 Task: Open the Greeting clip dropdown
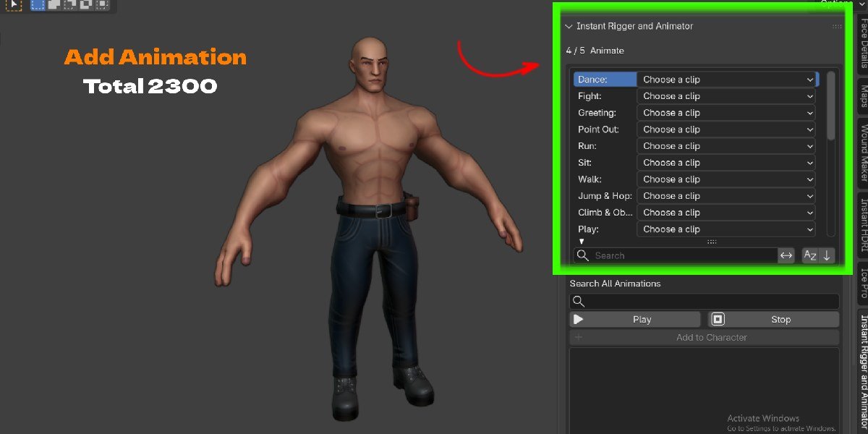(x=726, y=113)
